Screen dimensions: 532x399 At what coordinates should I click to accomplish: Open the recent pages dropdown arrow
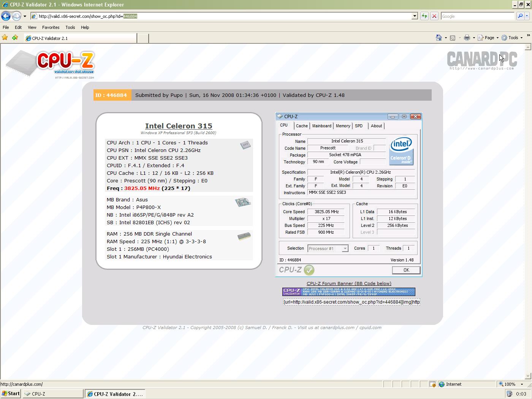pyautogui.click(x=25, y=16)
